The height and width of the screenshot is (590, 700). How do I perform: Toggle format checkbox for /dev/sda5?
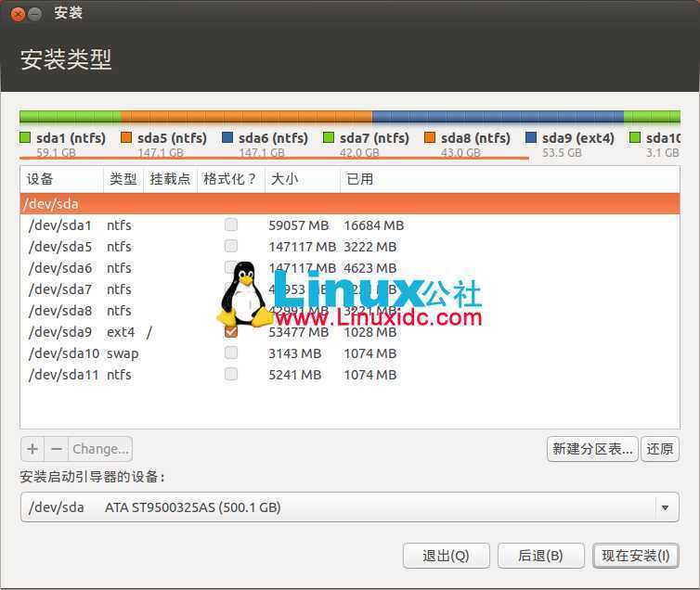(231, 246)
